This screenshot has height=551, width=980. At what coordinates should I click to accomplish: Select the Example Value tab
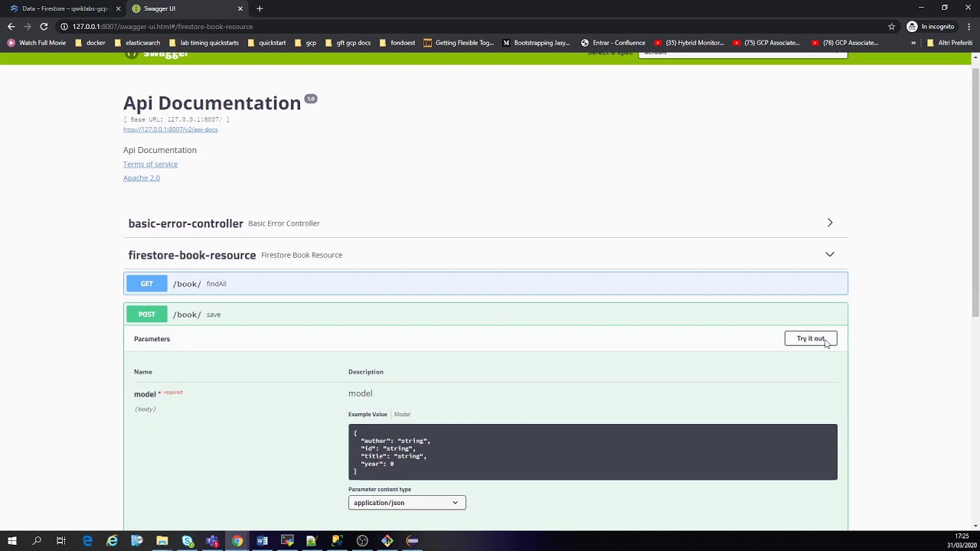tap(367, 414)
